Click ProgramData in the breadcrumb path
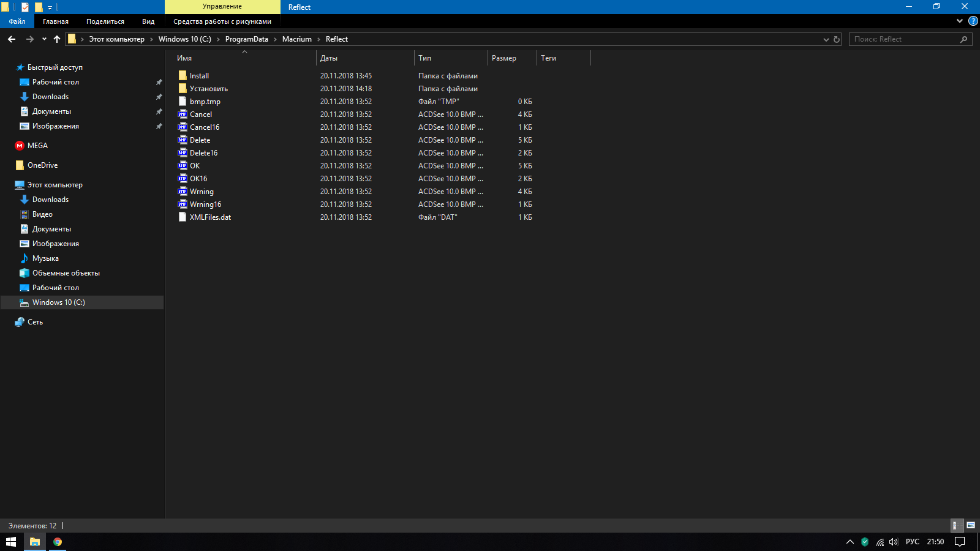The height and width of the screenshot is (551, 980). [246, 39]
